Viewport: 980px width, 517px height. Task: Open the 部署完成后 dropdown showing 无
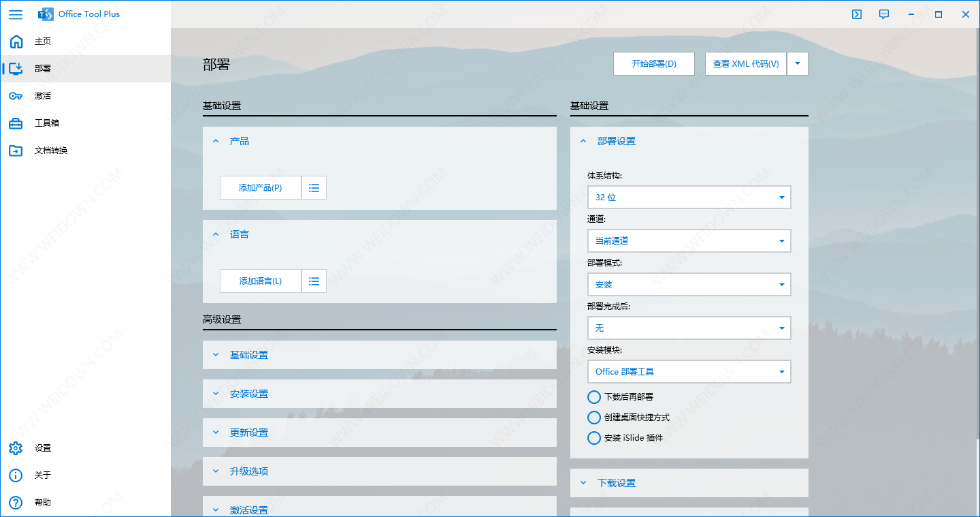pos(689,328)
